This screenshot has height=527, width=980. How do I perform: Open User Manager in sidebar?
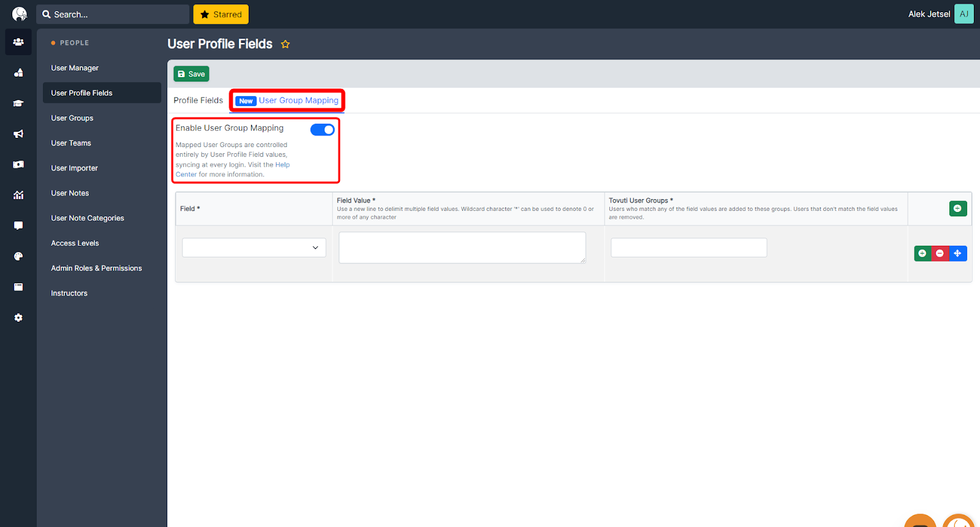[x=75, y=68]
